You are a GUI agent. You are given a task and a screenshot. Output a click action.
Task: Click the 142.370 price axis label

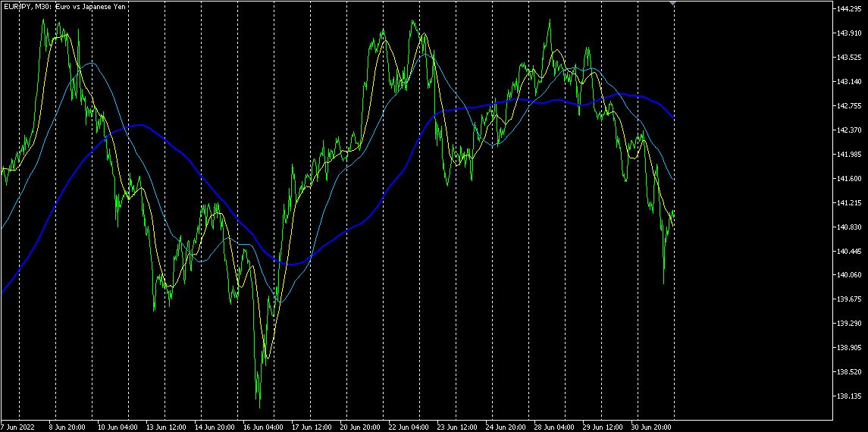point(850,130)
